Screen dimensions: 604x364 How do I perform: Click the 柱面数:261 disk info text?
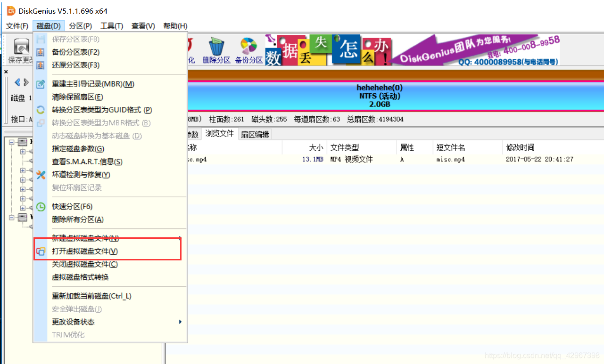point(227,120)
